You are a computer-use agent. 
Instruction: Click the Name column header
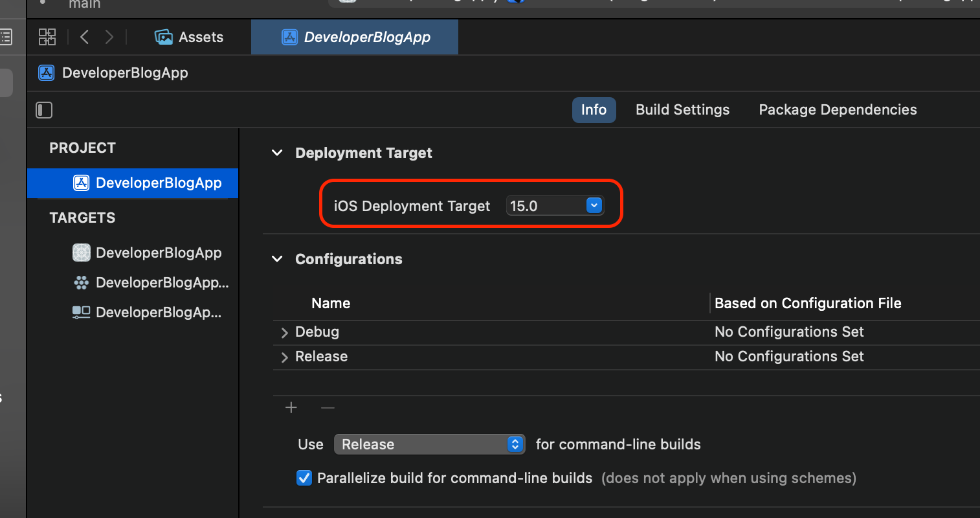331,303
